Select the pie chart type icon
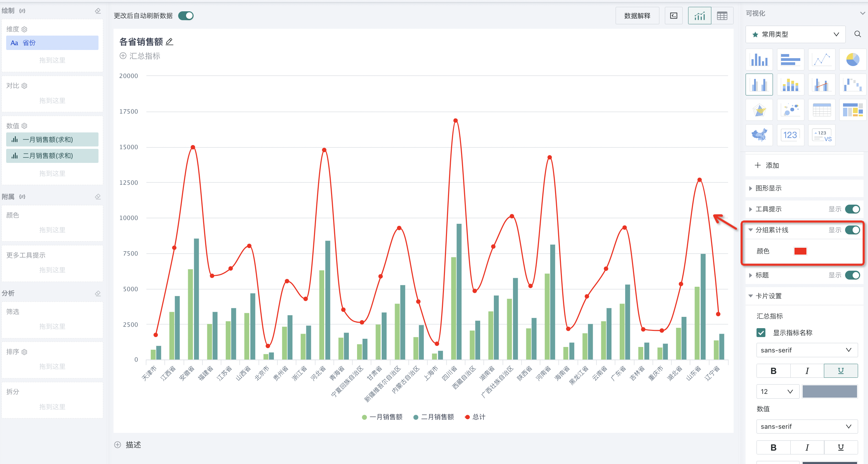The height and width of the screenshot is (464, 868). point(852,60)
